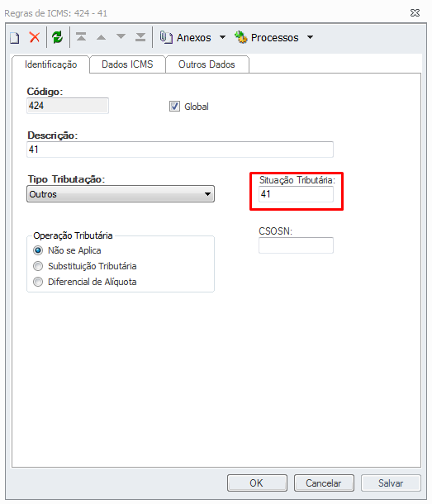Go to next record down arrow
Screen dimensions: 432x504
click(121, 36)
